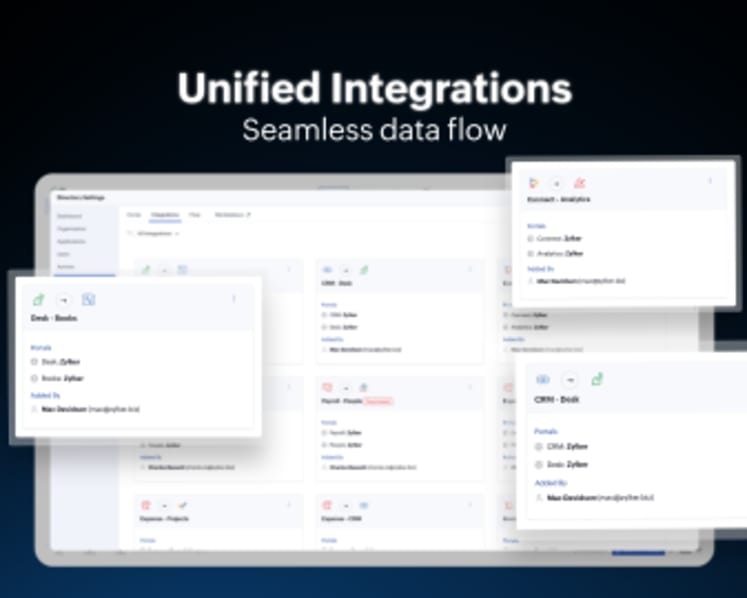Screen dimensions: 747x598
Task: Click the CRM icon on the Expense - CRM card
Action: pyautogui.click(x=364, y=505)
